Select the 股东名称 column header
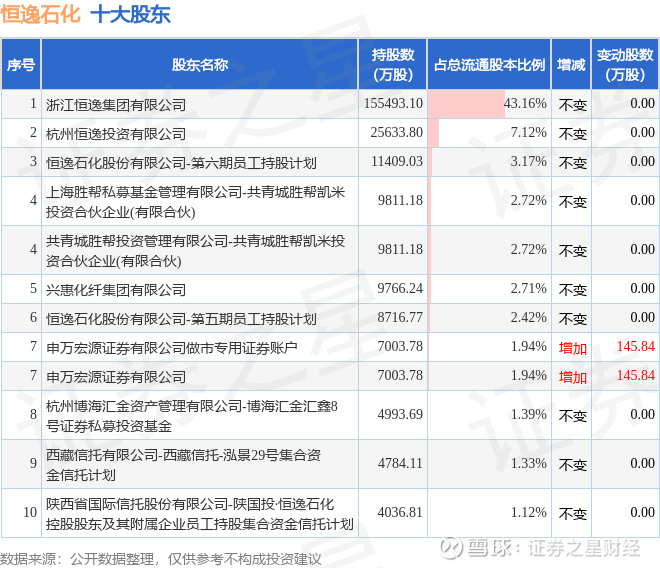 200,64
